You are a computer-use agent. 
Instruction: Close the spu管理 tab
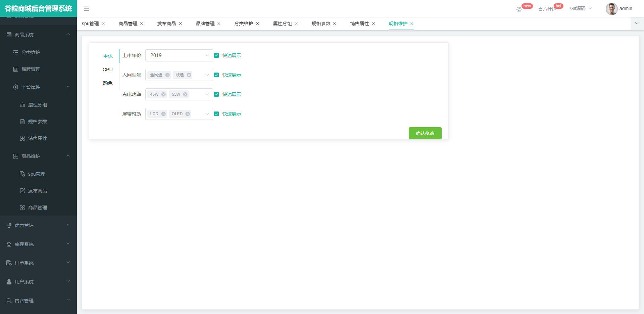coord(103,24)
